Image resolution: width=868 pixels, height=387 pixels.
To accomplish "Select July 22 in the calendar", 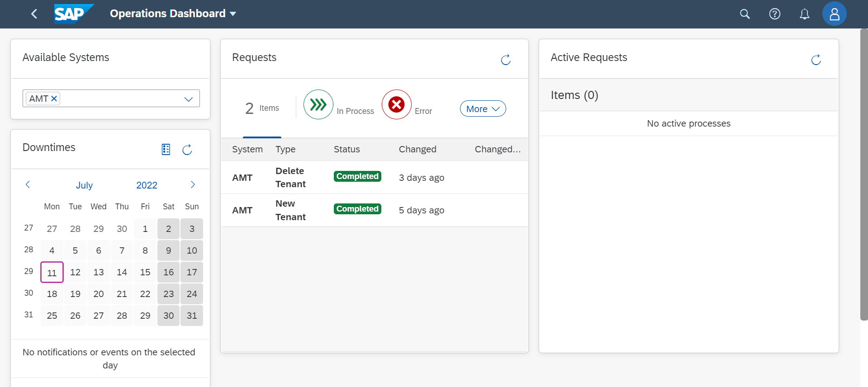I will [145, 294].
